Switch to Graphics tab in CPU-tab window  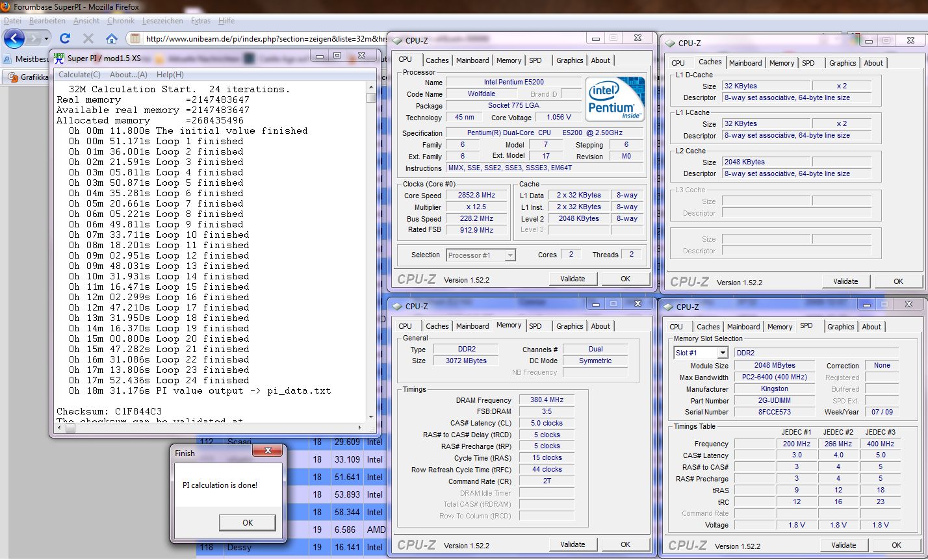coord(570,60)
